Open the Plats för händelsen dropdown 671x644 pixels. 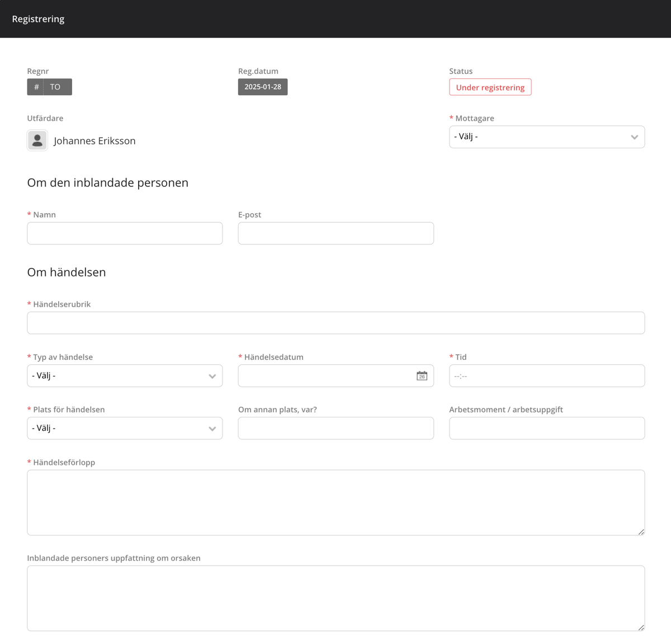pyautogui.click(x=125, y=429)
